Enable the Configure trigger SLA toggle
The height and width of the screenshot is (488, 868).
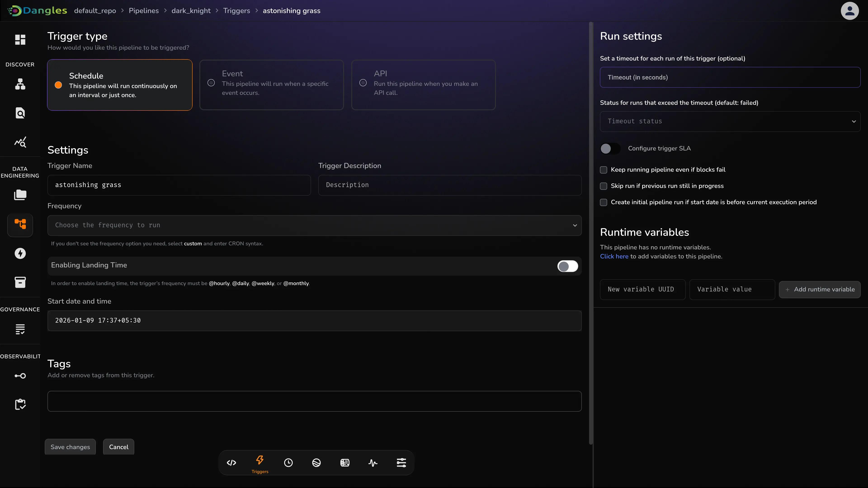point(610,148)
